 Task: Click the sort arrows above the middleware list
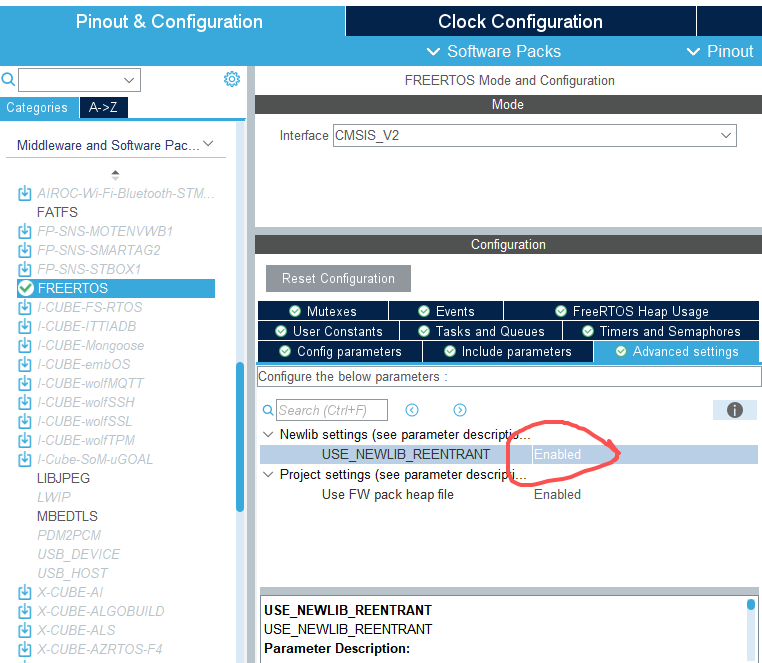(x=115, y=175)
